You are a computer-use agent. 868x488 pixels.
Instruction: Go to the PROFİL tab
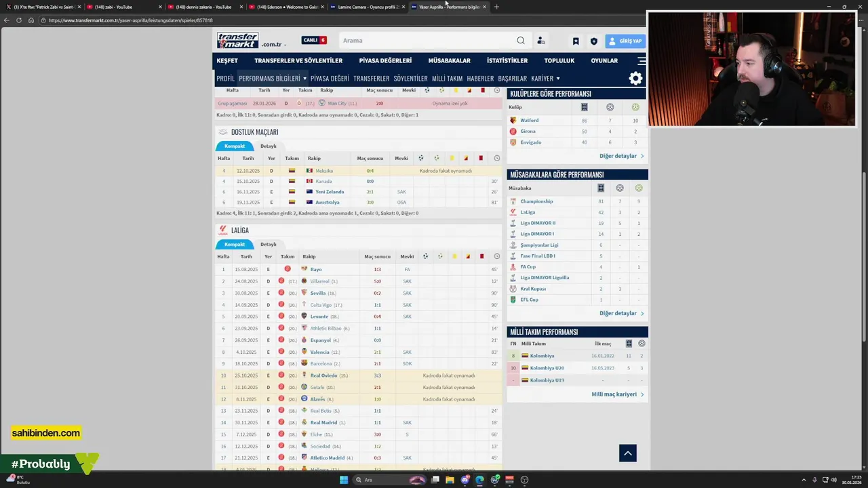(225, 79)
